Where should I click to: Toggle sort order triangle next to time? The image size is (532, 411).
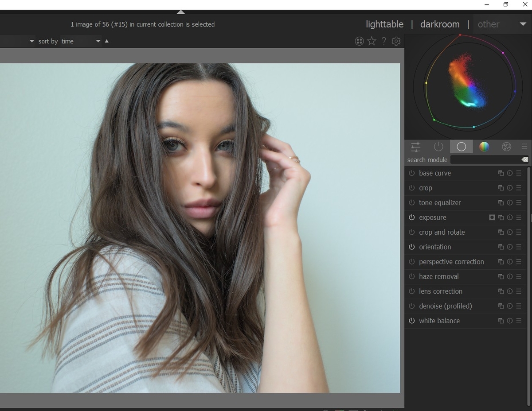pyautogui.click(x=106, y=41)
